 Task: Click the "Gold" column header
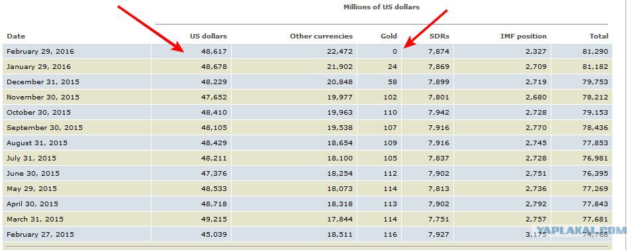(x=389, y=36)
